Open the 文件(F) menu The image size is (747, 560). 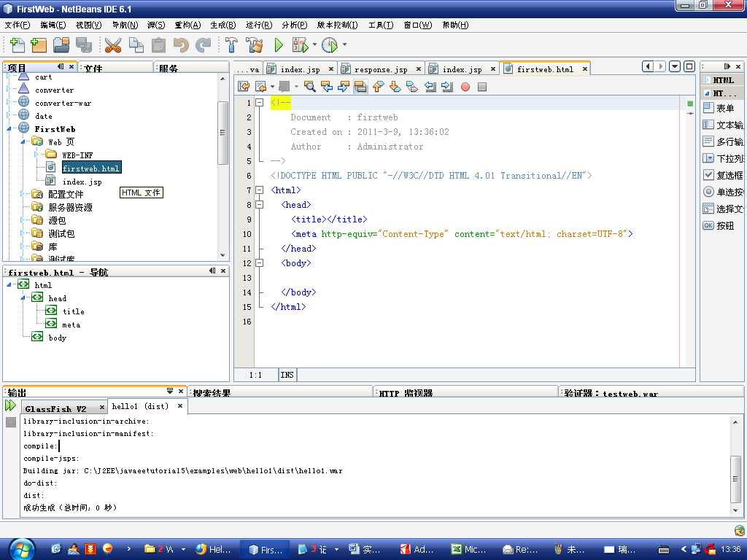point(18,26)
